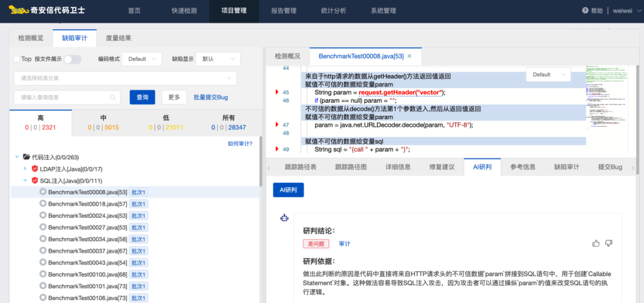Open 报告管理 in top navigation

coord(283,11)
